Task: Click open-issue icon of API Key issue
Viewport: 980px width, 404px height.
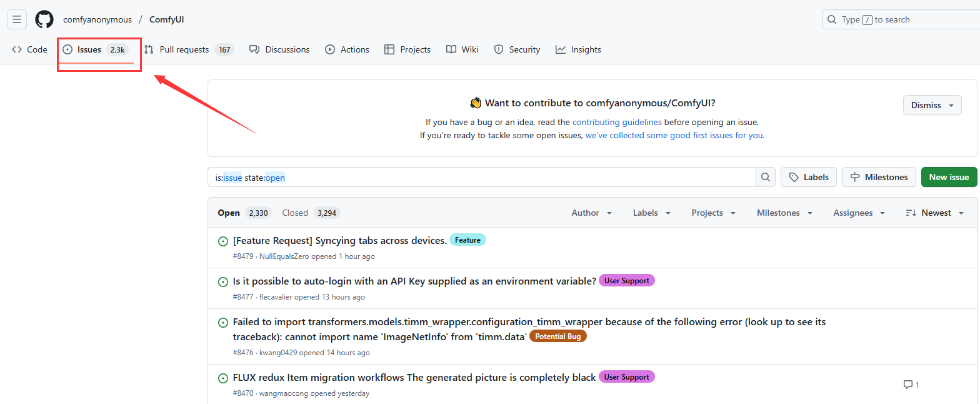Action: coord(222,282)
